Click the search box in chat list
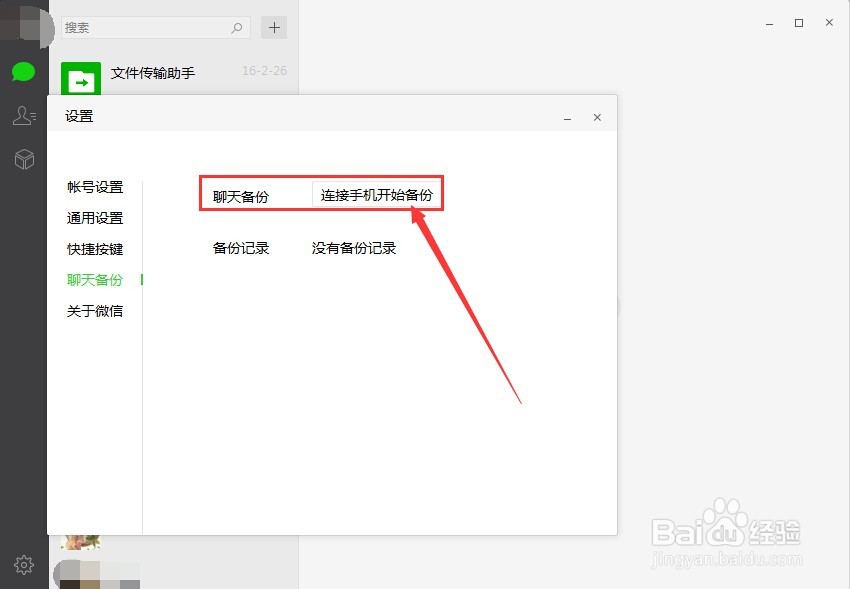850x589 pixels. click(156, 28)
